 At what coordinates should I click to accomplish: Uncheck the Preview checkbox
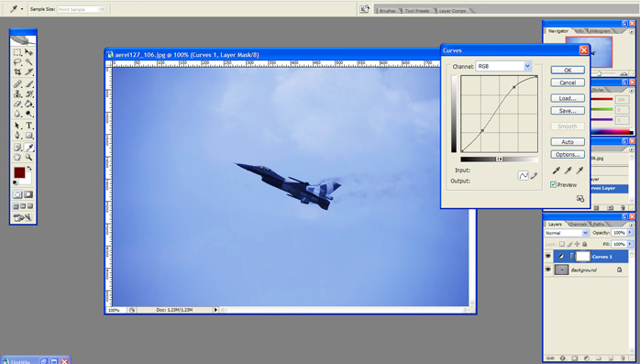554,184
